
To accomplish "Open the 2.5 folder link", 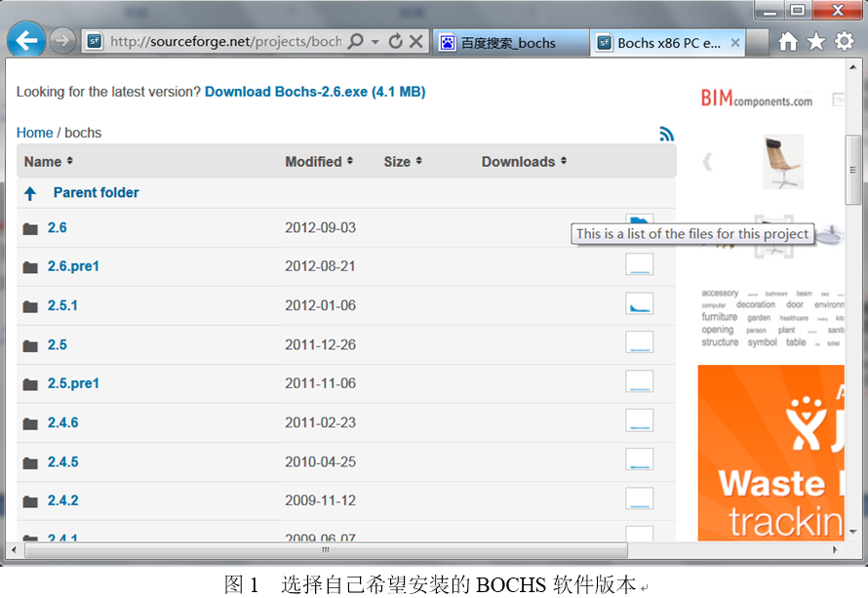I will (57, 345).
